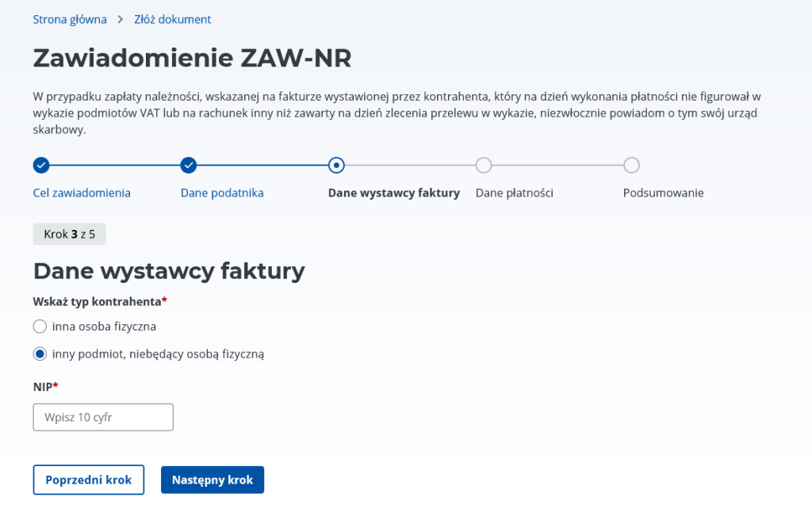Switch to the Dane płatności step
This screenshot has width=812, height=528.
click(x=514, y=193)
